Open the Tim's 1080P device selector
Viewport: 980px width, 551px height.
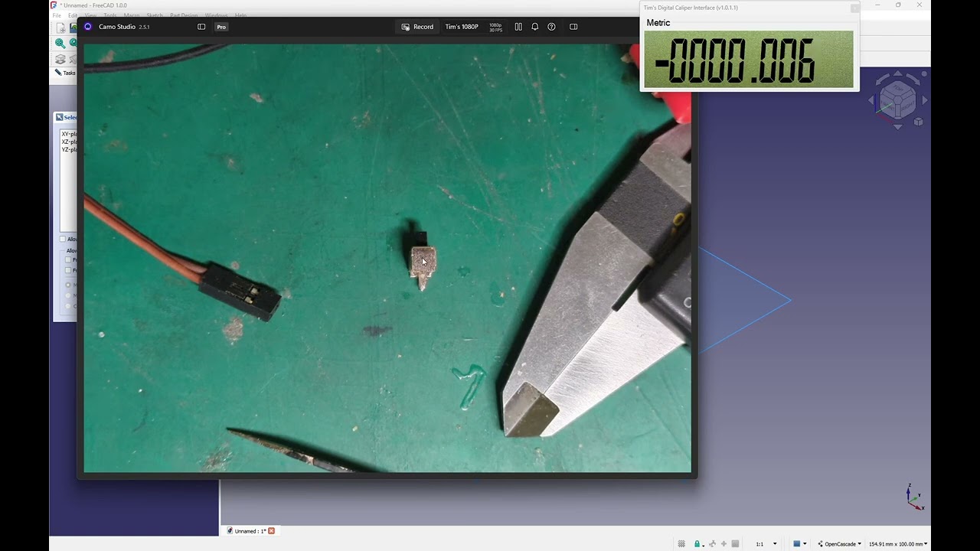point(462,27)
